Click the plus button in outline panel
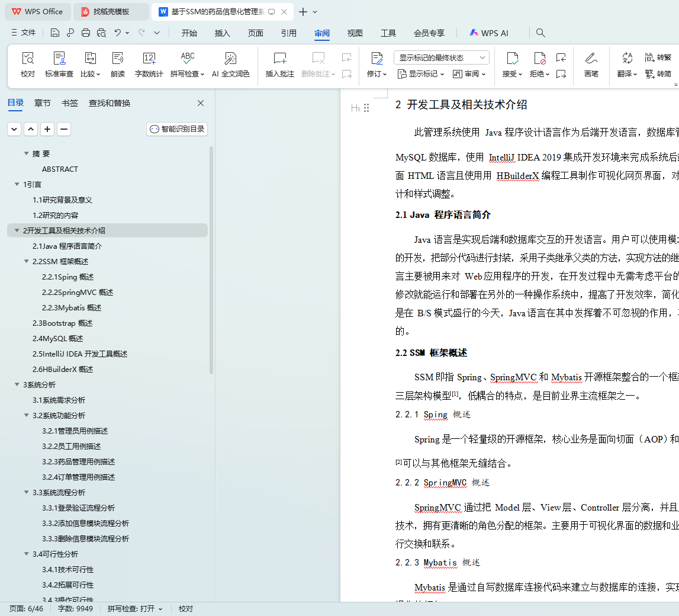This screenshot has width=679, height=616. tap(47, 129)
